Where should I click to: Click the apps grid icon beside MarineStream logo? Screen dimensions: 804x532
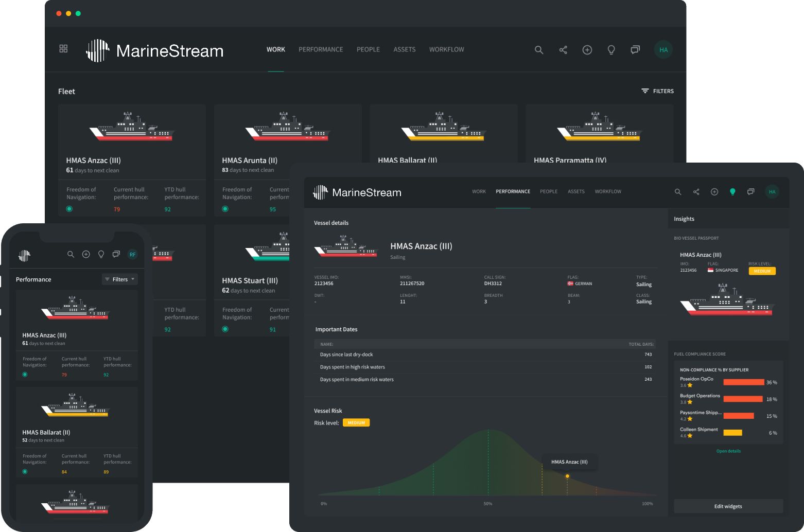coord(63,48)
